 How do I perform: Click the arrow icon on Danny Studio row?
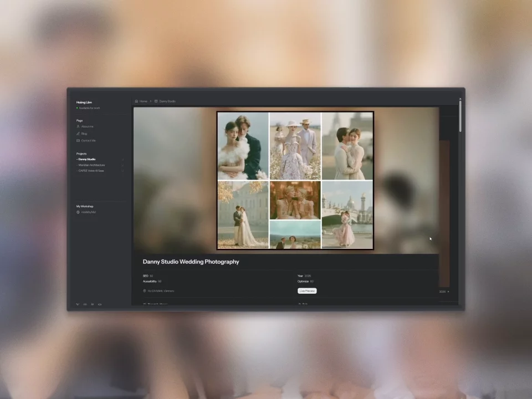[x=123, y=160]
